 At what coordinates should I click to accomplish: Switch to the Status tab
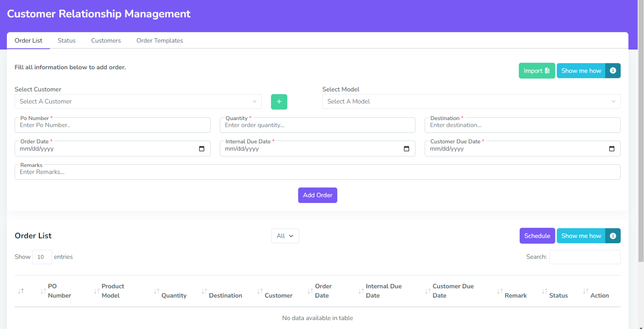coord(66,41)
